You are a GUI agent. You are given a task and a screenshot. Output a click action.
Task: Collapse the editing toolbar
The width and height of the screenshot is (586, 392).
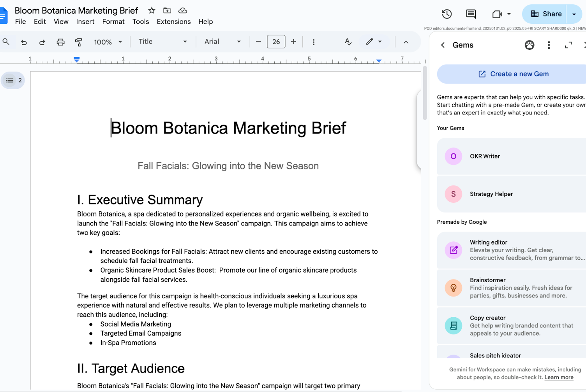[406, 42]
